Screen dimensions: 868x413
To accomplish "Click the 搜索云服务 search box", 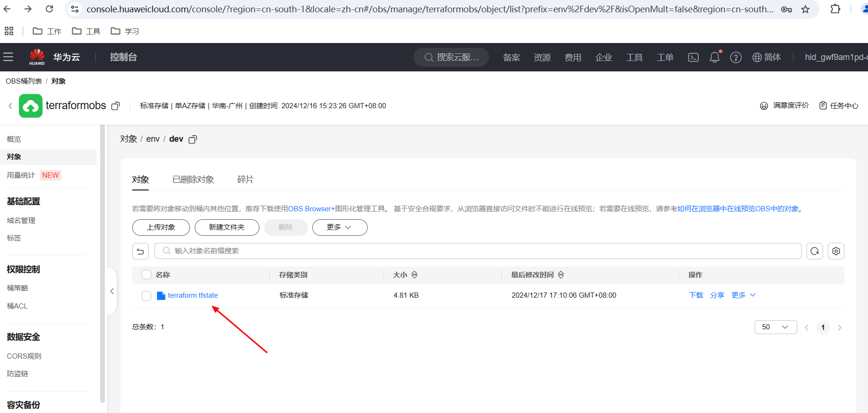I will point(451,57).
